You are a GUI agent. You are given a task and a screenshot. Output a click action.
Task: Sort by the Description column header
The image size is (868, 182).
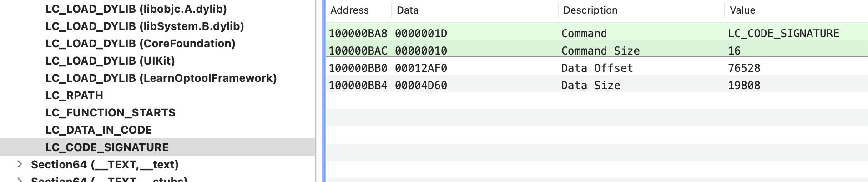tap(590, 10)
